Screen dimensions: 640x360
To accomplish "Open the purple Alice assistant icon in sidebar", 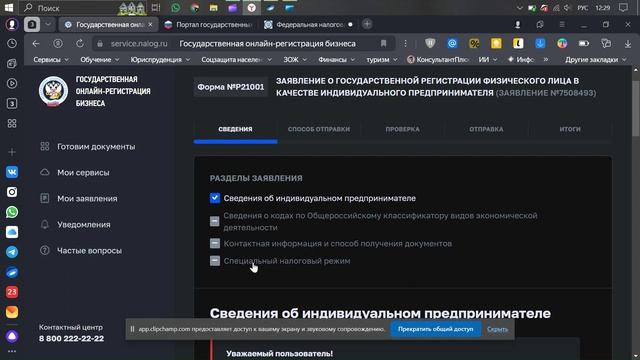I will [12, 336].
